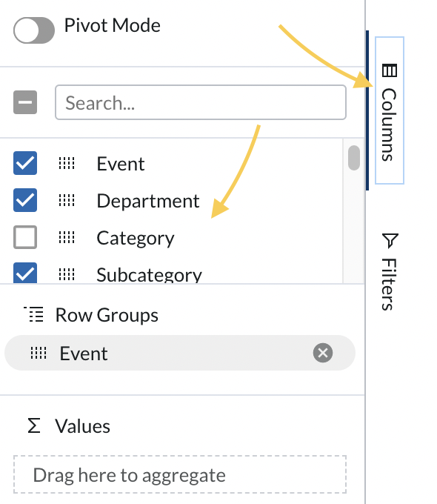
Task: Click the Drag here to aggregate zone
Action: coord(180,474)
